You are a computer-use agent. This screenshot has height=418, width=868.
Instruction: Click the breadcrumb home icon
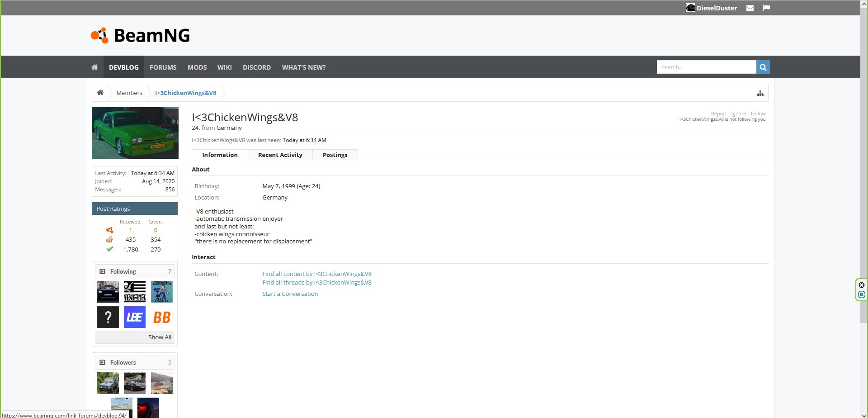100,93
